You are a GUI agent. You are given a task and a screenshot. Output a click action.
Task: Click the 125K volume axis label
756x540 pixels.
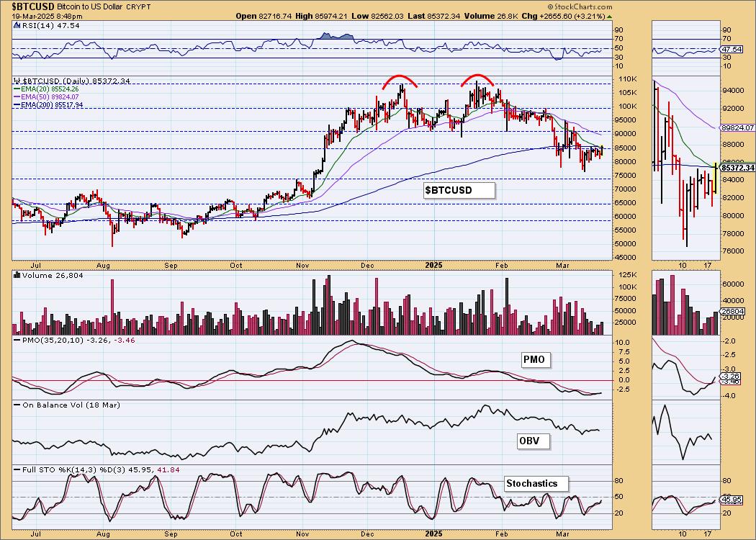click(626, 275)
